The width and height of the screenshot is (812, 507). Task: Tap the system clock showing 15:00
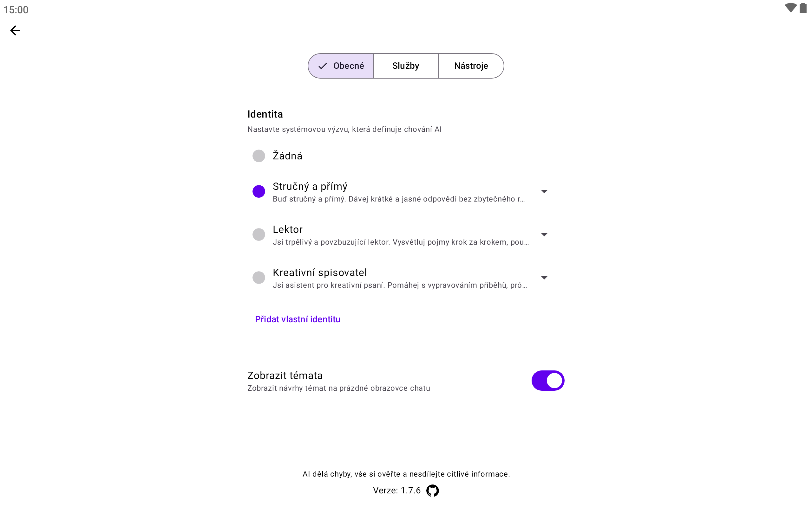[16, 10]
